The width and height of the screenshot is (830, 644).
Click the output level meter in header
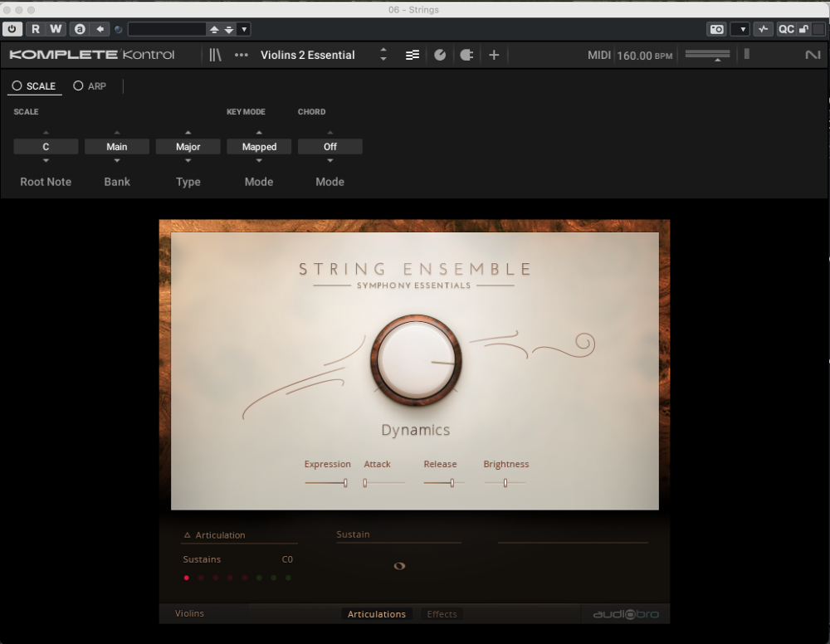(x=747, y=54)
